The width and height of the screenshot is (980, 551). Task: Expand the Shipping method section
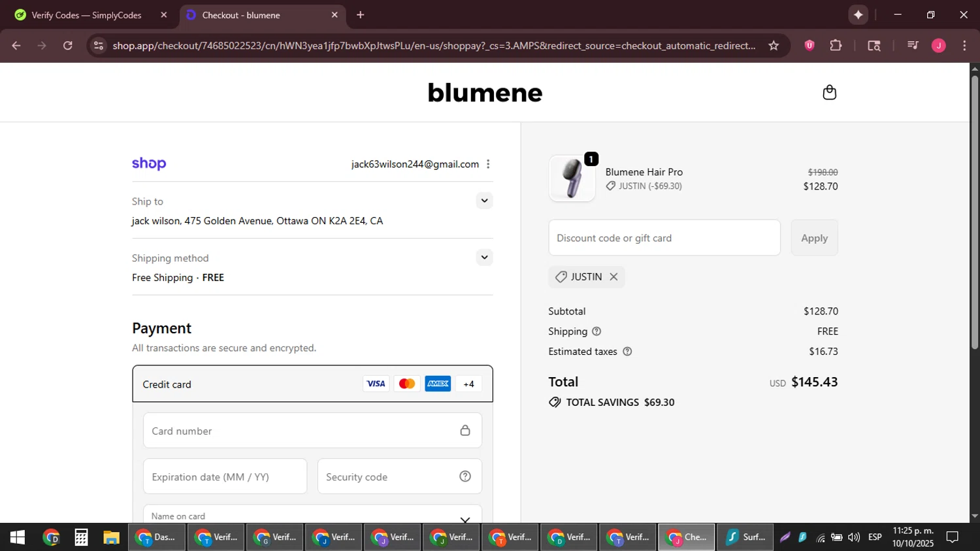484,257
